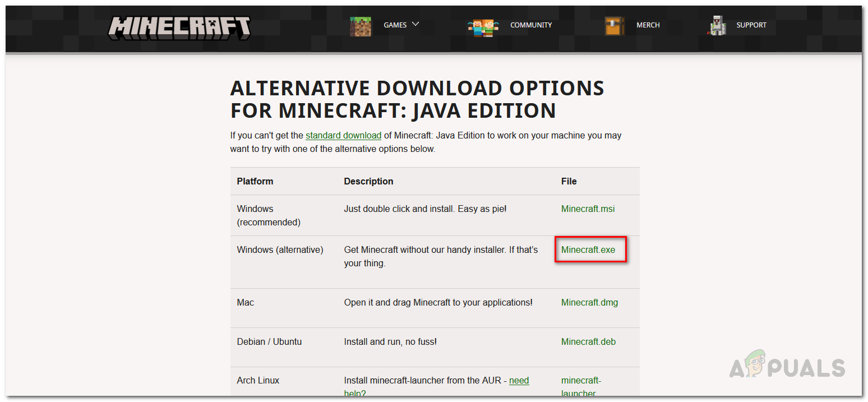Download the Minecraft.dmg file

(x=589, y=302)
